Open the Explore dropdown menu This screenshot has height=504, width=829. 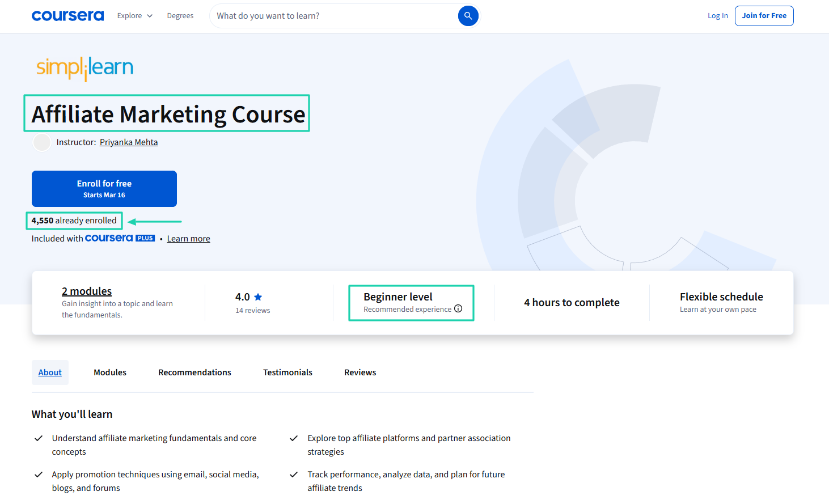[x=129, y=15]
